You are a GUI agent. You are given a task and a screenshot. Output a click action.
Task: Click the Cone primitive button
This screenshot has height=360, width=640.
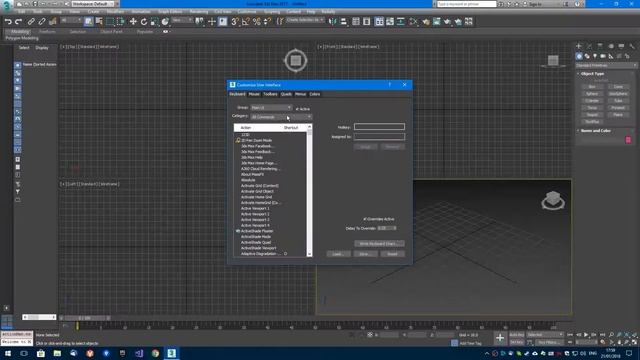(618, 87)
